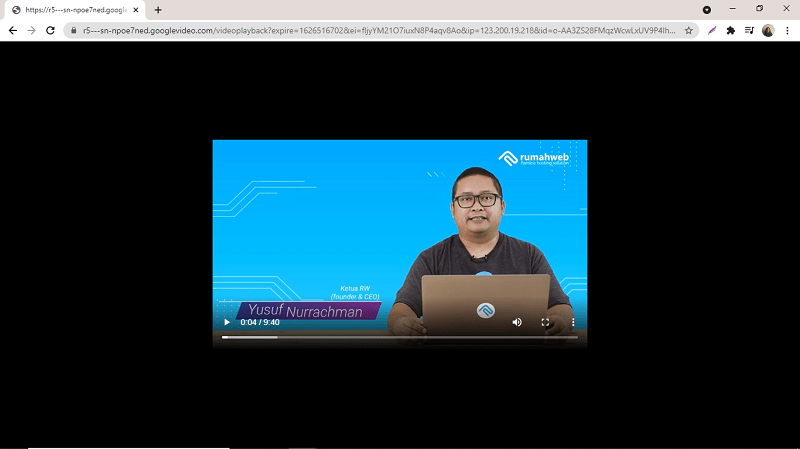The image size is (800, 449).
Task: Select the googlevideo browser tab
Action: click(76, 10)
